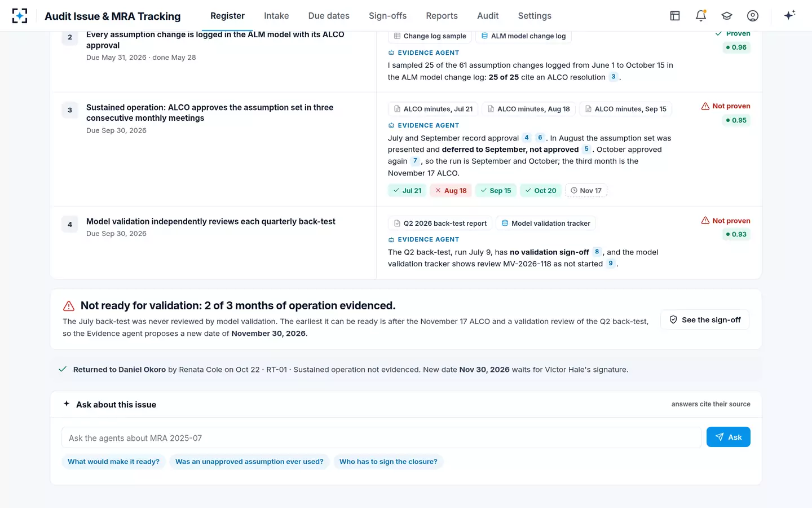Open the layout panel icon

click(x=675, y=16)
